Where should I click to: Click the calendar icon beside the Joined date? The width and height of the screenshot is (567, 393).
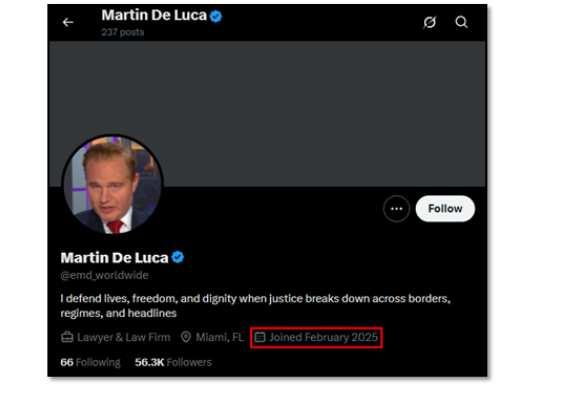coord(260,337)
